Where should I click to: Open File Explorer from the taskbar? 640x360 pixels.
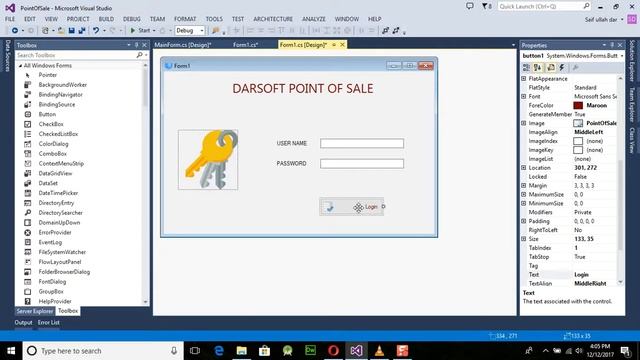[242, 351]
